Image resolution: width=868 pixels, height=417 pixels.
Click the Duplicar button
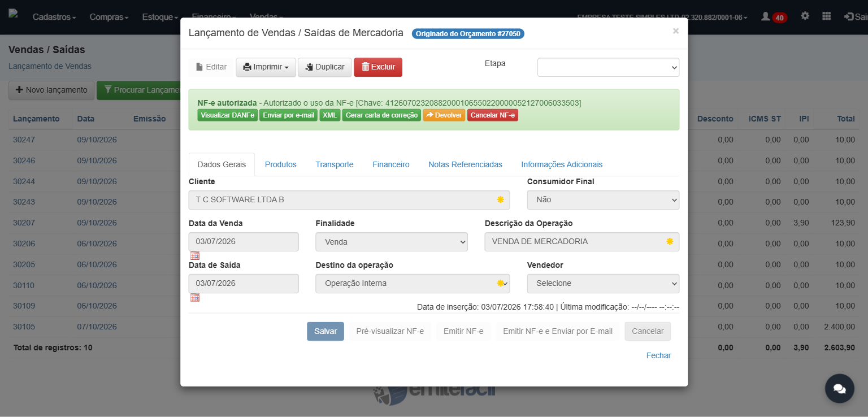tap(325, 67)
